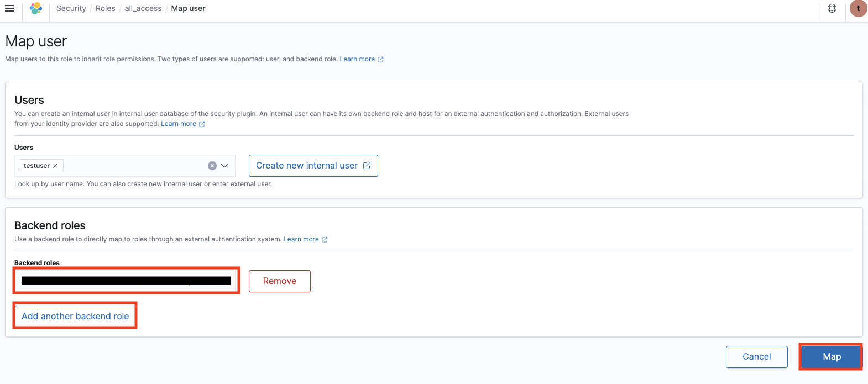This screenshot has width=868, height=384.
Task: Click the Map button
Action: coord(832,357)
